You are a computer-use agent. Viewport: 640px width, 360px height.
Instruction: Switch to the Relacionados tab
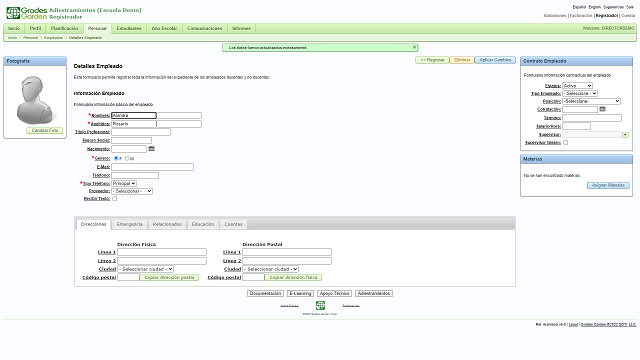(167, 224)
